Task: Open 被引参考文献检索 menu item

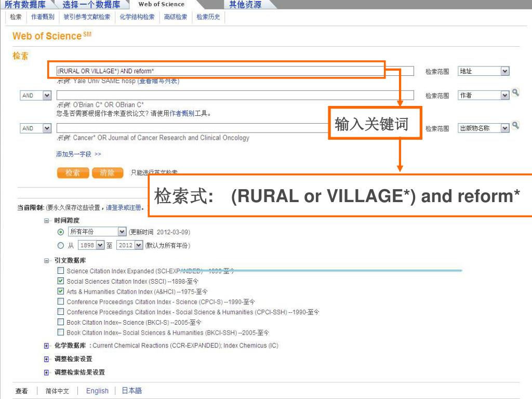Action: [x=87, y=17]
